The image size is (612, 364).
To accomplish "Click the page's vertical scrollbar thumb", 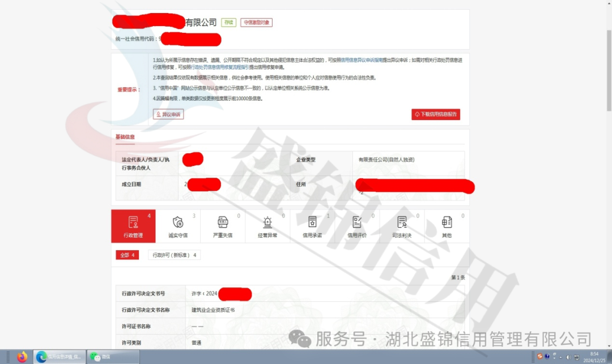I will 609,70.
